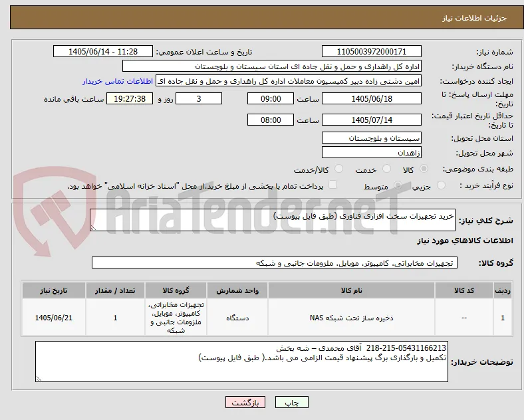This screenshot has width=524, height=420.
Task: Click the شماره نیاز field 1105003972000171
Action: click(x=372, y=51)
